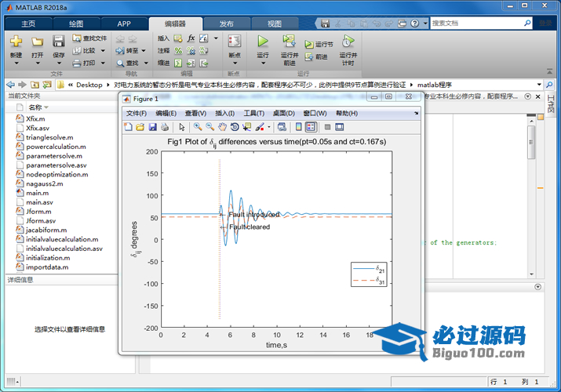Image resolution: width=561 pixels, height=392 pixels.
Task: Open a file with the 打开 folder icon
Action: (x=37, y=42)
